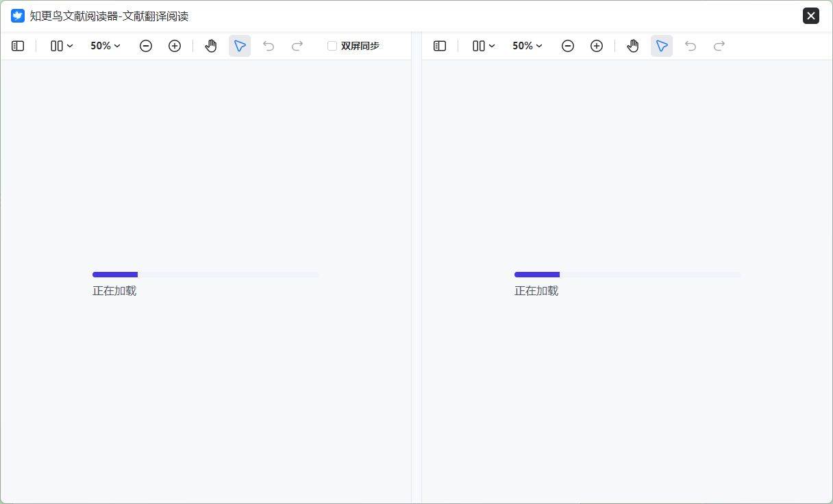Expand the left pane page layout dropdown
The image size is (833, 504).
pos(62,46)
